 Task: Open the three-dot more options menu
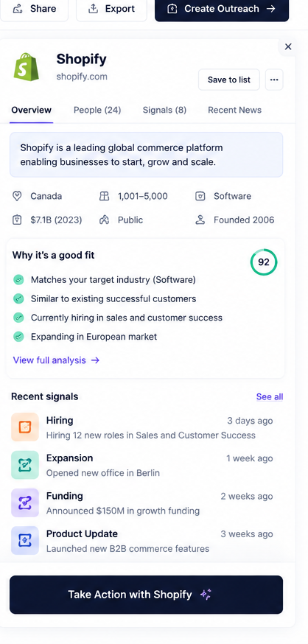(274, 80)
